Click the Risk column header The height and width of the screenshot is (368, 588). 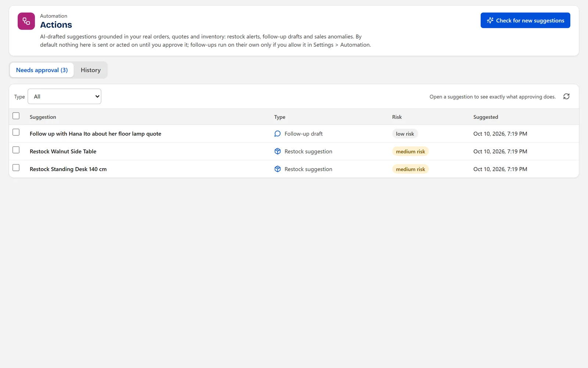click(397, 117)
